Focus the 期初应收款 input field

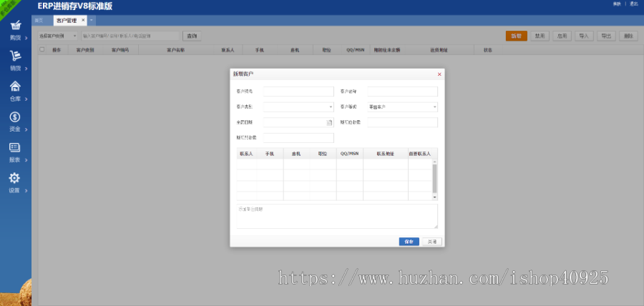tap(402, 122)
